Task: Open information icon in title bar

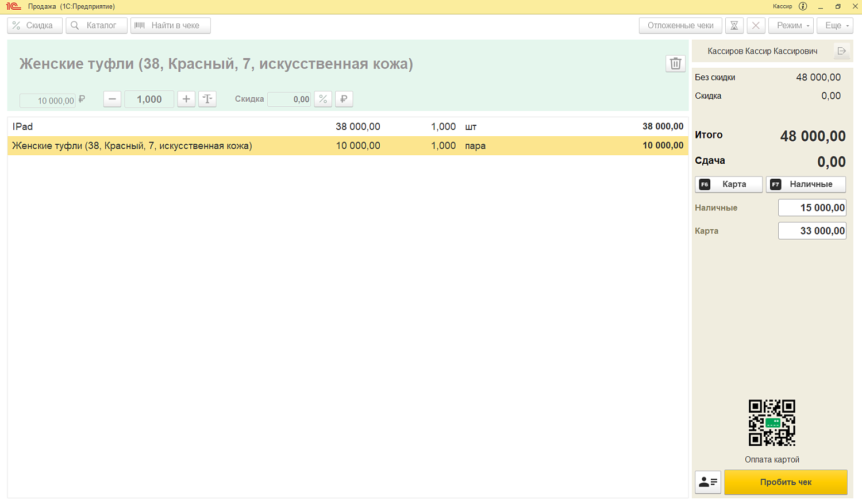Action: point(803,6)
